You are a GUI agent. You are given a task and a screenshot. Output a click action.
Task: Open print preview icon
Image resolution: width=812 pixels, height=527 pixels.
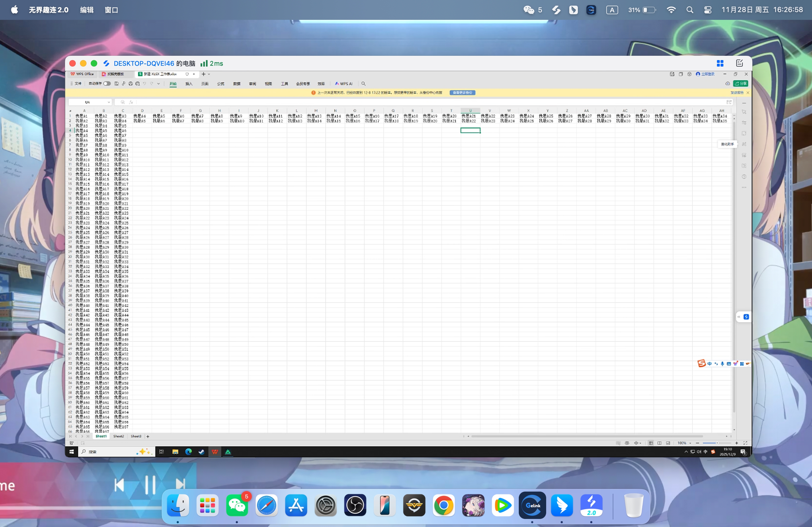point(137,83)
